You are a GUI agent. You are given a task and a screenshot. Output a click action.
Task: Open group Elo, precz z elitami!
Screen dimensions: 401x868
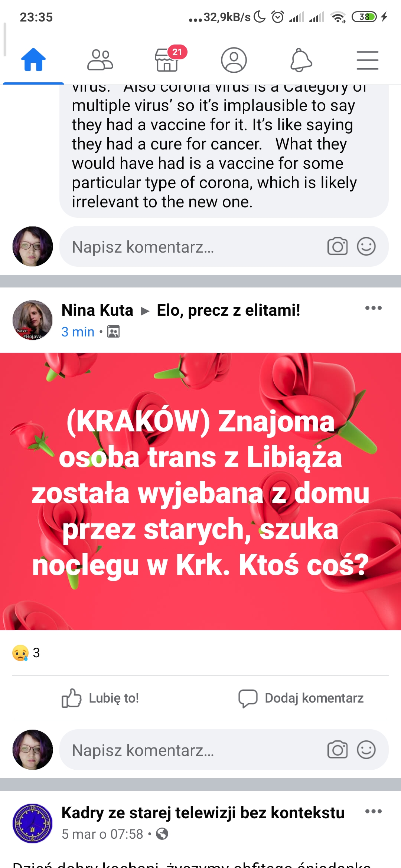228,310
